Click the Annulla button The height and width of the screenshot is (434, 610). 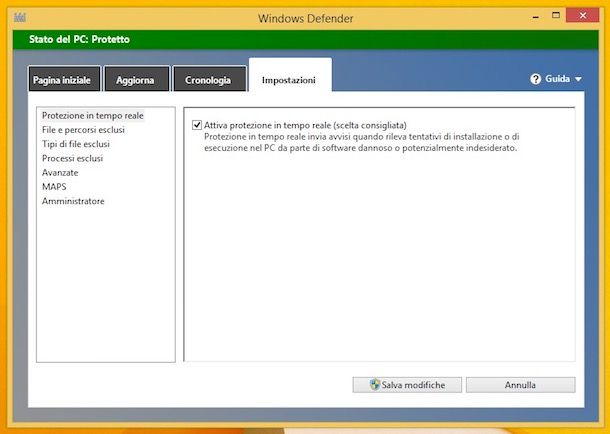click(521, 385)
